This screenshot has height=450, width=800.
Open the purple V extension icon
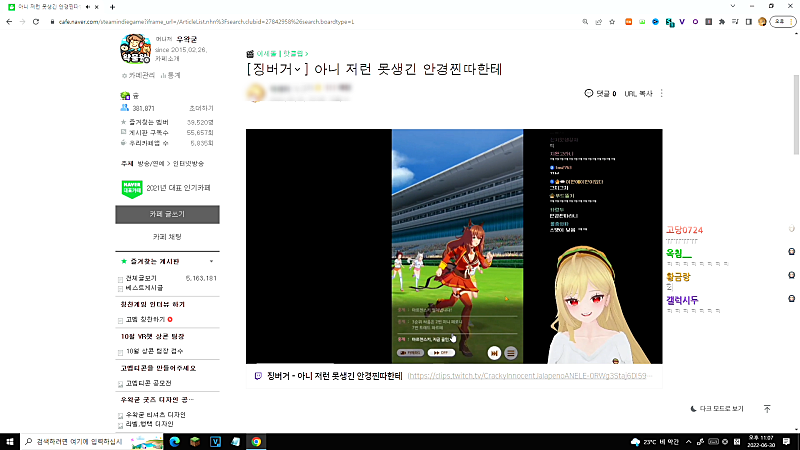click(x=682, y=22)
